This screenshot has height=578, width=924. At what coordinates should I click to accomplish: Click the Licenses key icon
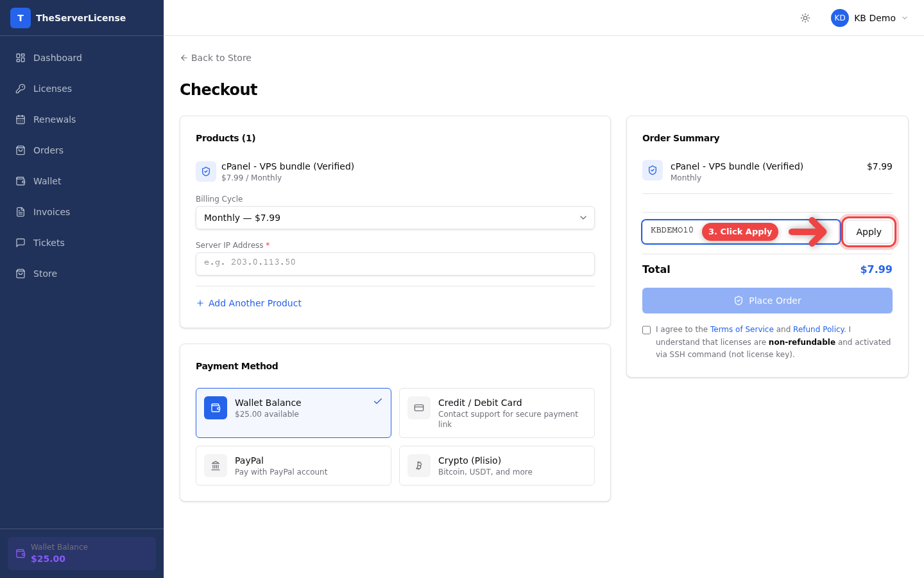(21, 89)
